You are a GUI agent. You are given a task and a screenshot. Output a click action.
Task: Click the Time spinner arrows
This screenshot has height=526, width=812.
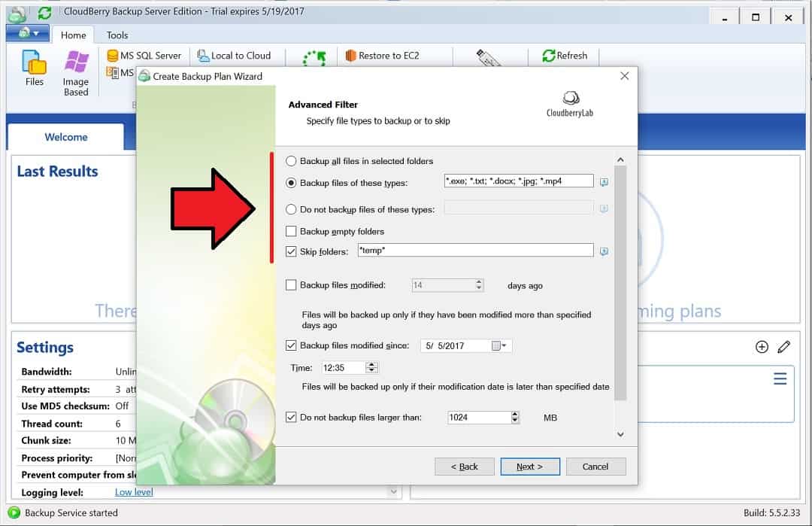click(x=372, y=367)
